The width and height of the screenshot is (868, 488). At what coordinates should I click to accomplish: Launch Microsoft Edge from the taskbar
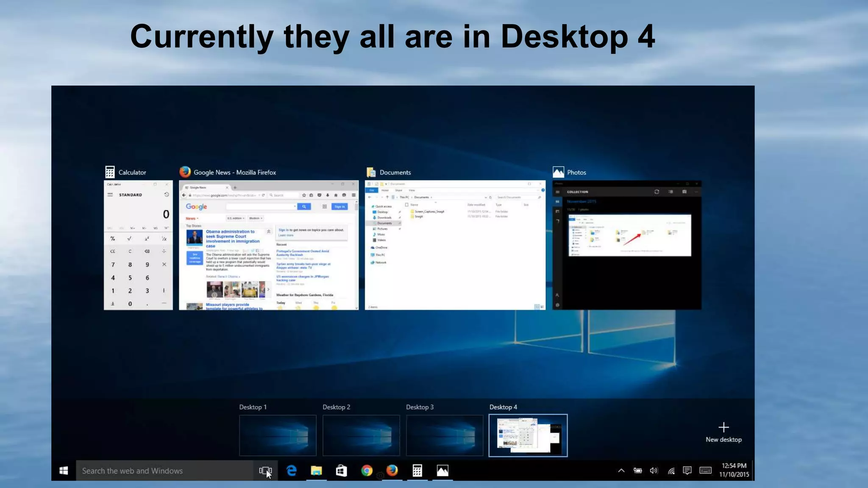pos(291,471)
